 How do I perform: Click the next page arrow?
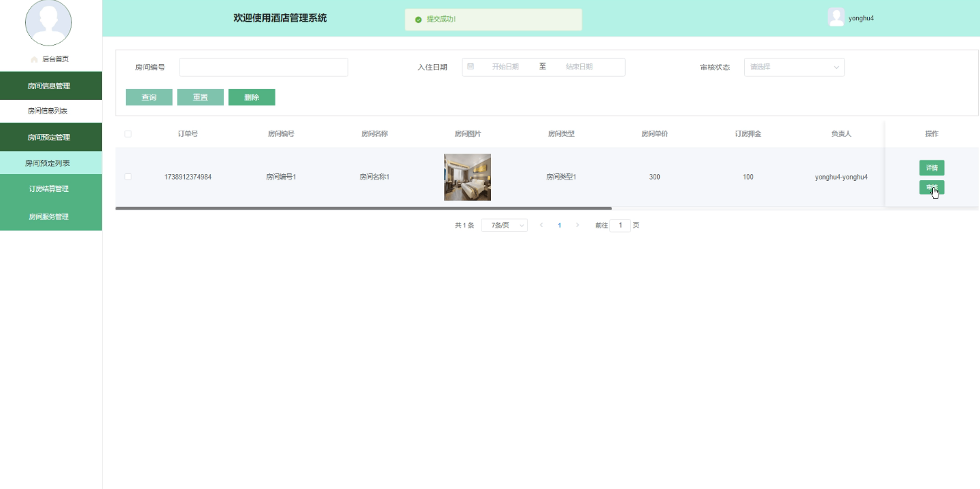577,225
